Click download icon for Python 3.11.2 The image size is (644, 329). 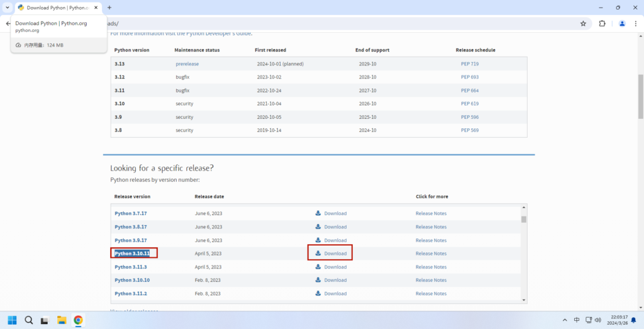318,293
